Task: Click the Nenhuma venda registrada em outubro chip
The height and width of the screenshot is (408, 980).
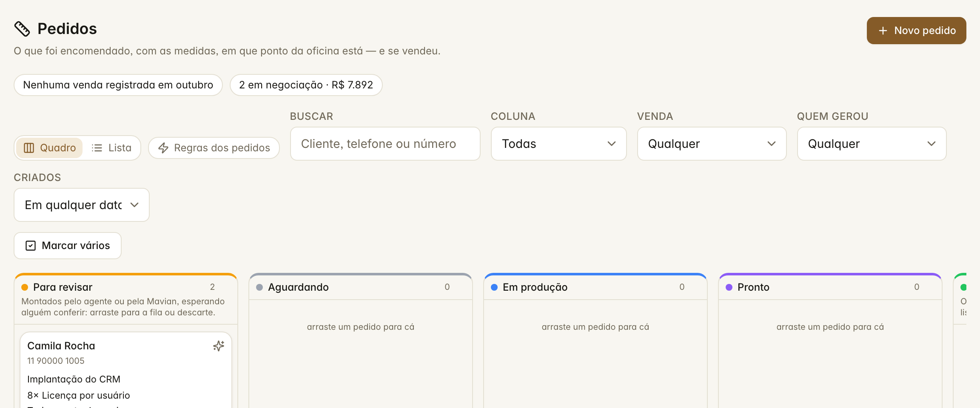Action: (x=118, y=85)
